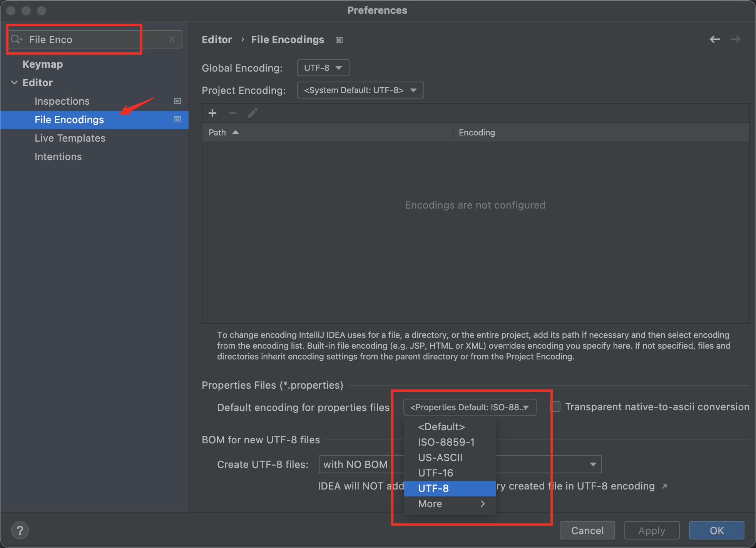Select <Default> in the encoding list
756x548 pixels.
pyautogui.click(x=450, y=427)
